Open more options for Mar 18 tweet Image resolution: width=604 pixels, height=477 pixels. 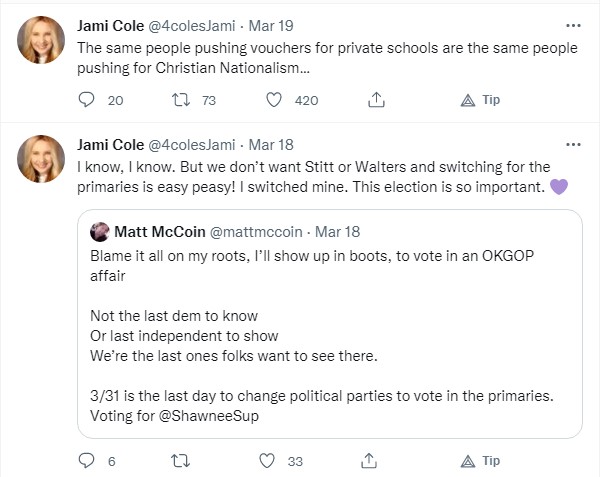coord(572,144)
